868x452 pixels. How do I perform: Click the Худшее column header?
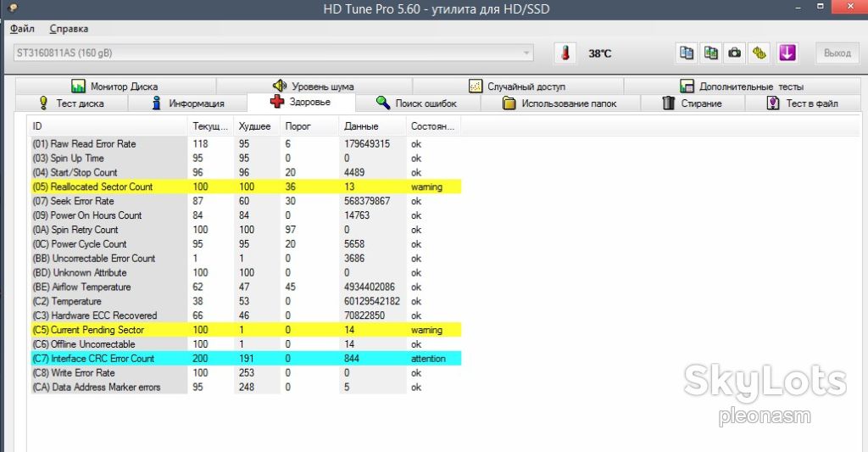[x=256, y=126]
